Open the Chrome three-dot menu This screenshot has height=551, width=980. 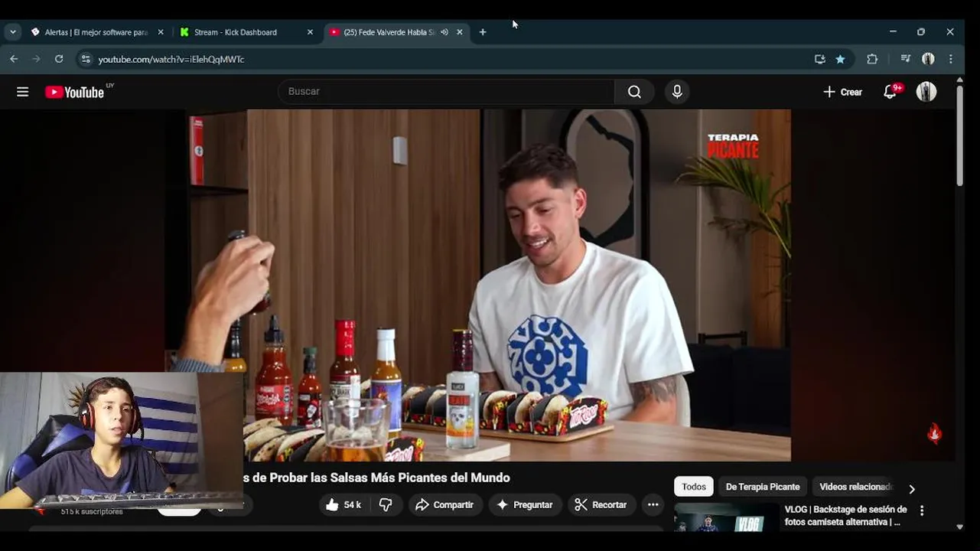pos(951,59)
